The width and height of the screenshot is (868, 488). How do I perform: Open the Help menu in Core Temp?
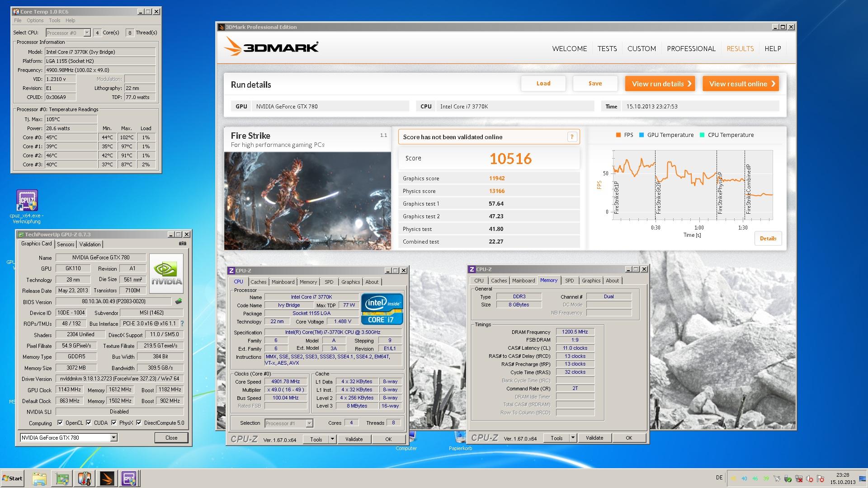click(x=70, y=20)
